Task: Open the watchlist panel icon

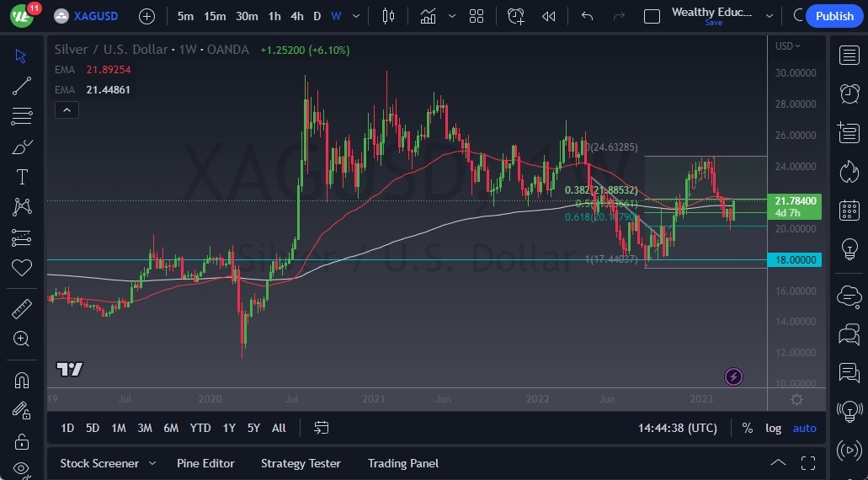Action: tap(849, 56)
